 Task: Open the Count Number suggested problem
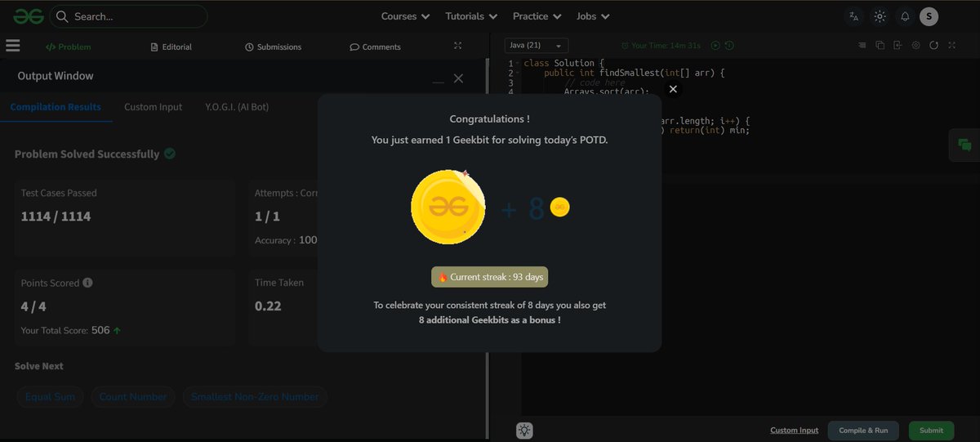[x=132, y=397]
